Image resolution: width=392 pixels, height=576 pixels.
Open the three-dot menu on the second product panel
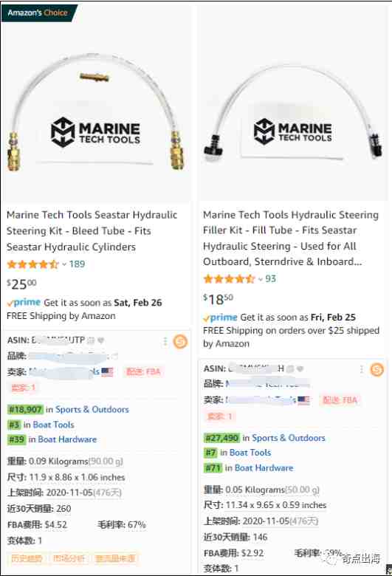[362, 369]
